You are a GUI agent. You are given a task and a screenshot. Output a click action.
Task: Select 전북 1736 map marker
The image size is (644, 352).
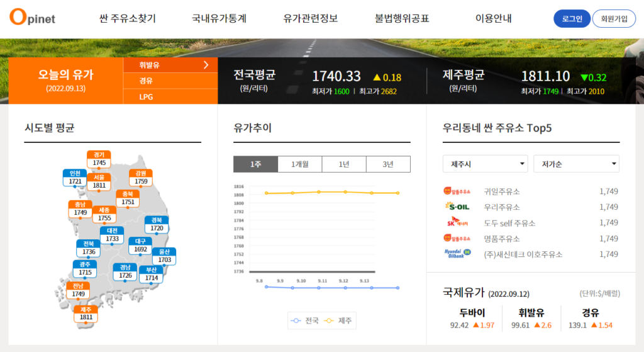click(x=89, y=248)
